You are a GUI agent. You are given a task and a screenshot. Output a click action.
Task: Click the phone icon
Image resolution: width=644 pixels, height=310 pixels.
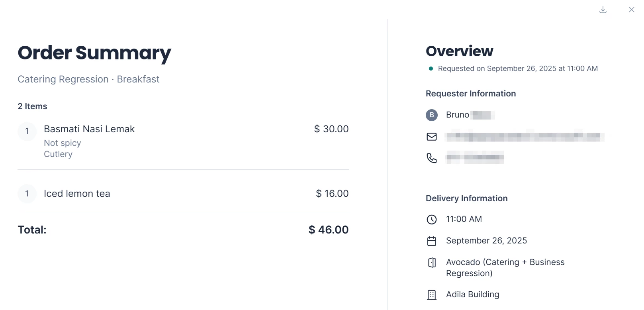point(432,158)
